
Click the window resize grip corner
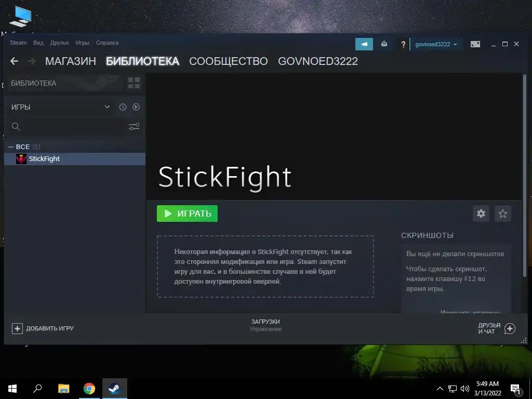click(524, 340)
